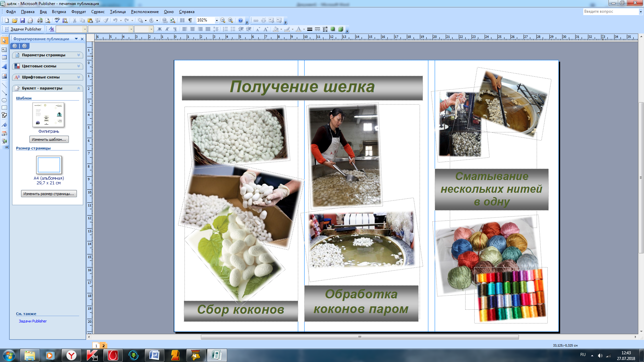Click the Print icon in the toolbar
This screenshot has height=362, width=644.
[x=40, y=20]
